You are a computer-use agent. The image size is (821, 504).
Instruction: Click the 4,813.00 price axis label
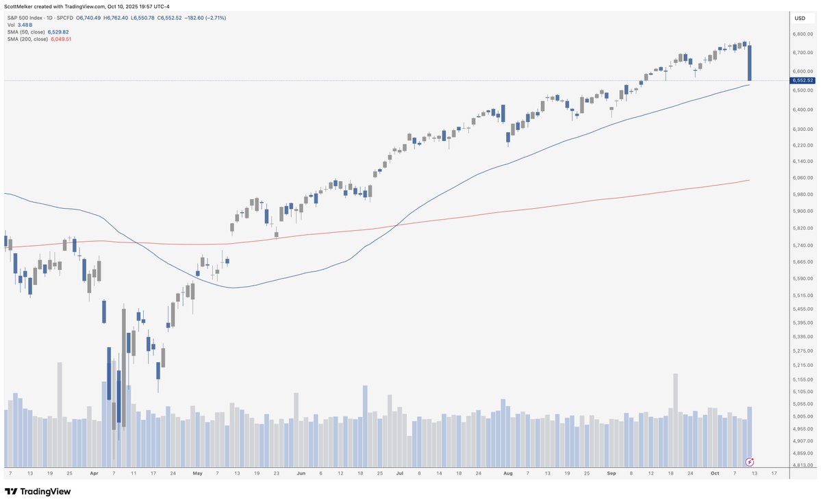(802, 465)
